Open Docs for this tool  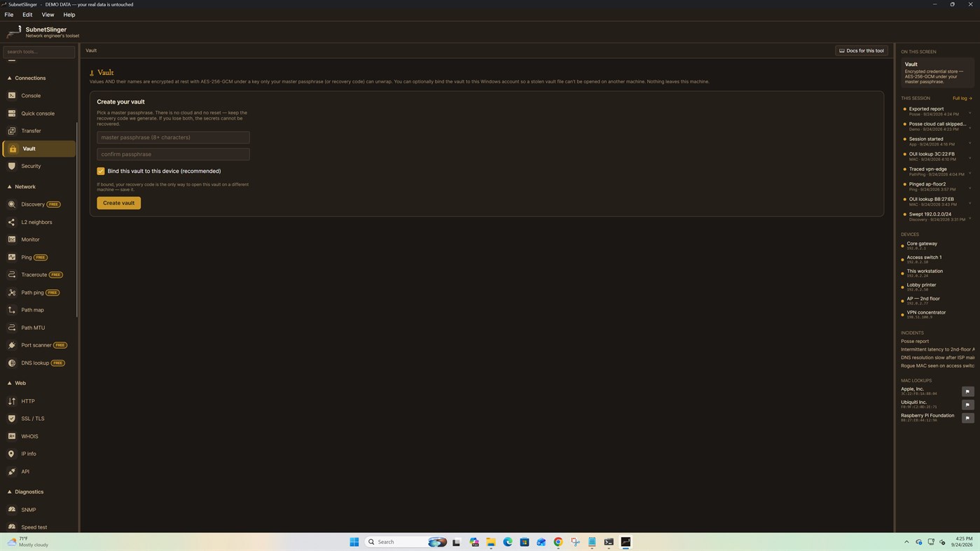862,50
